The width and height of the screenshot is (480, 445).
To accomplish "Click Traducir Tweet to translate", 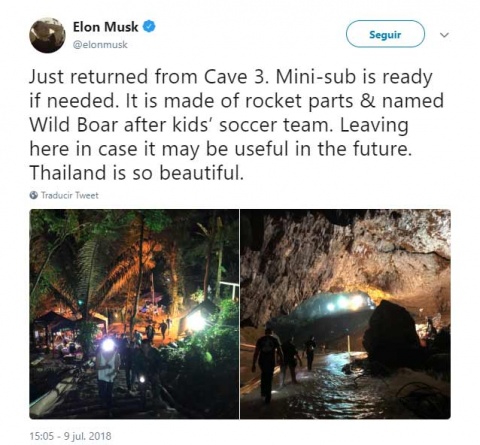I will (x=70, y=195).
